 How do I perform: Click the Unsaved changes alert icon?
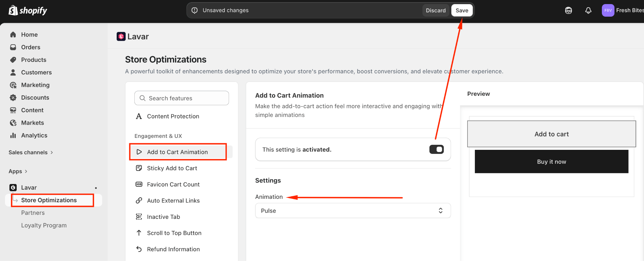(195, 10)
